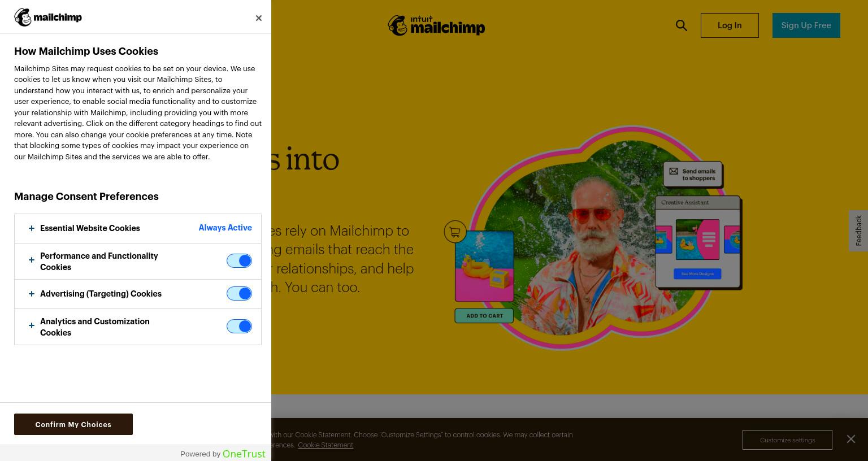Expand Advertising (Targeting) Cookies plus
The width and height of the screenshot is (868, 461).
(32, 294)
